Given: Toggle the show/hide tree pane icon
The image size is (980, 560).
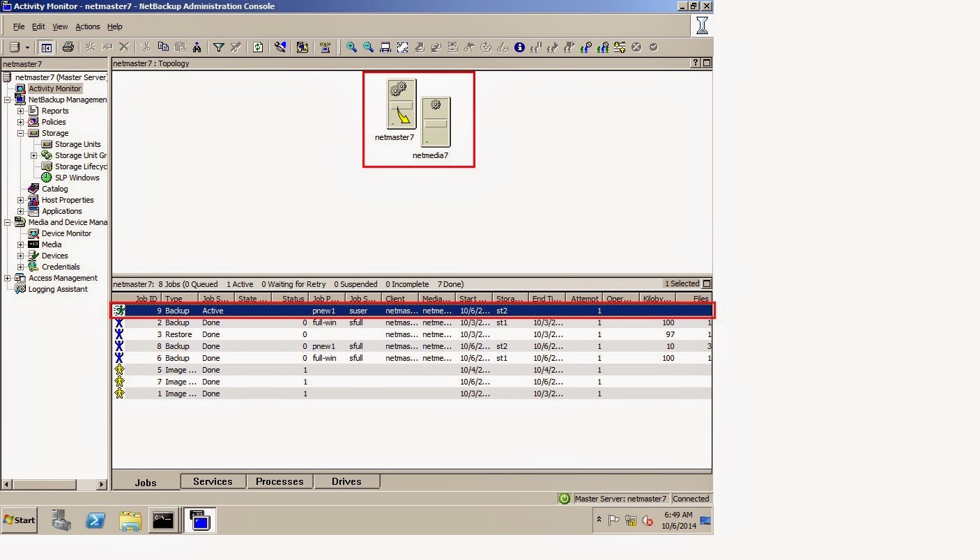Looking at the screenshot, I should (46, 47).
